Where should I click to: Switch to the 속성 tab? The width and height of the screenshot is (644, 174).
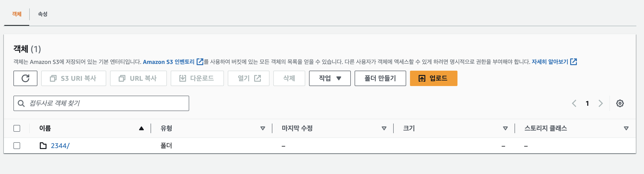click(x=42, y=14)
